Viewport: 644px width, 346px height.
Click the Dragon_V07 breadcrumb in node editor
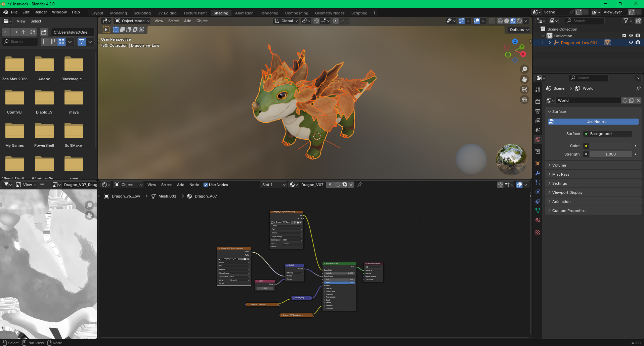(206, 196)
